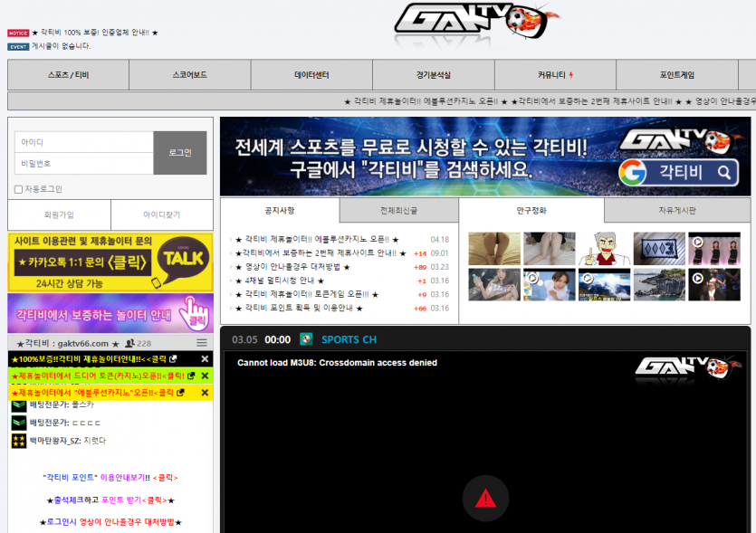Click the chat message 백마탄왕자_SZ: 지렷다
756x533 pixels.
click(x=68, y=441)
